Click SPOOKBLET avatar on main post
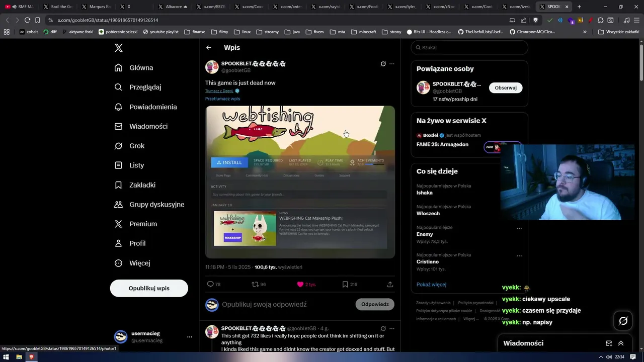 click(x=212, y=67)
